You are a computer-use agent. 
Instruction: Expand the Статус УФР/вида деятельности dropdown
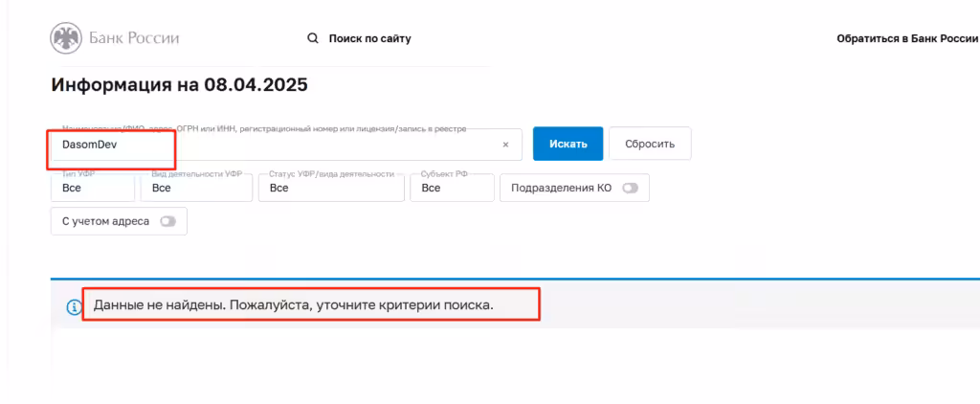tap(331, 188)
